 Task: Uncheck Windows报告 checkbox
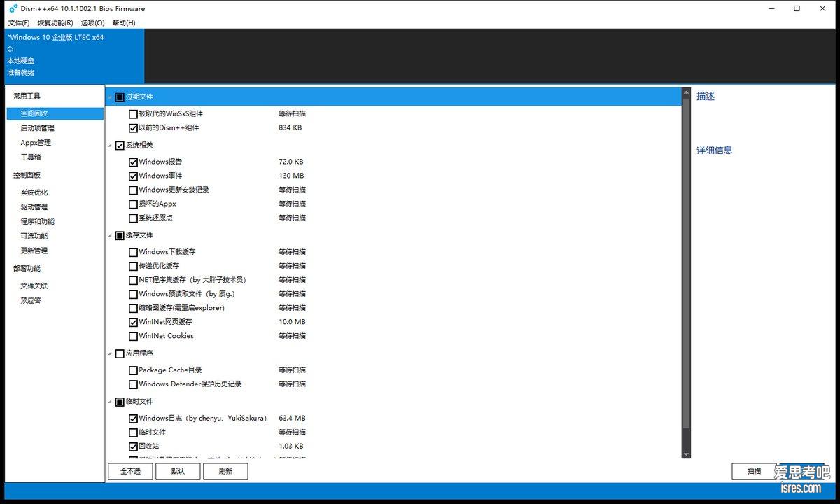coord(133,162)
